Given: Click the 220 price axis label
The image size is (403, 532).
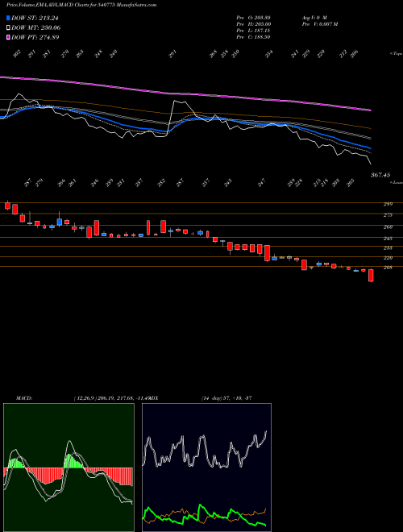Looking at the screenshot, I should click(x=388, y=258).
